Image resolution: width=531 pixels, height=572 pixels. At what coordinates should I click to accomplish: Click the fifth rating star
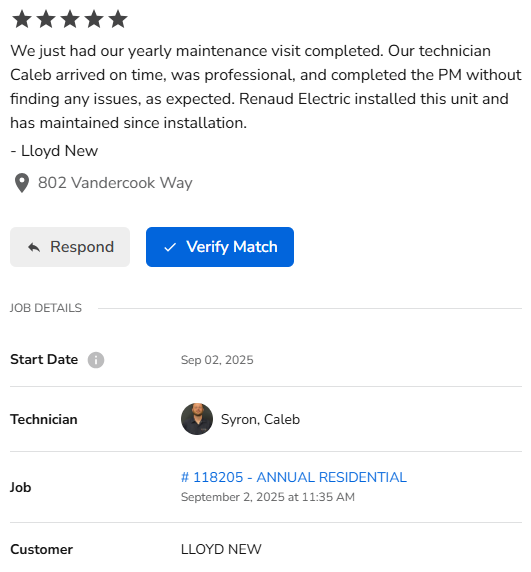[x=118, y=19]
